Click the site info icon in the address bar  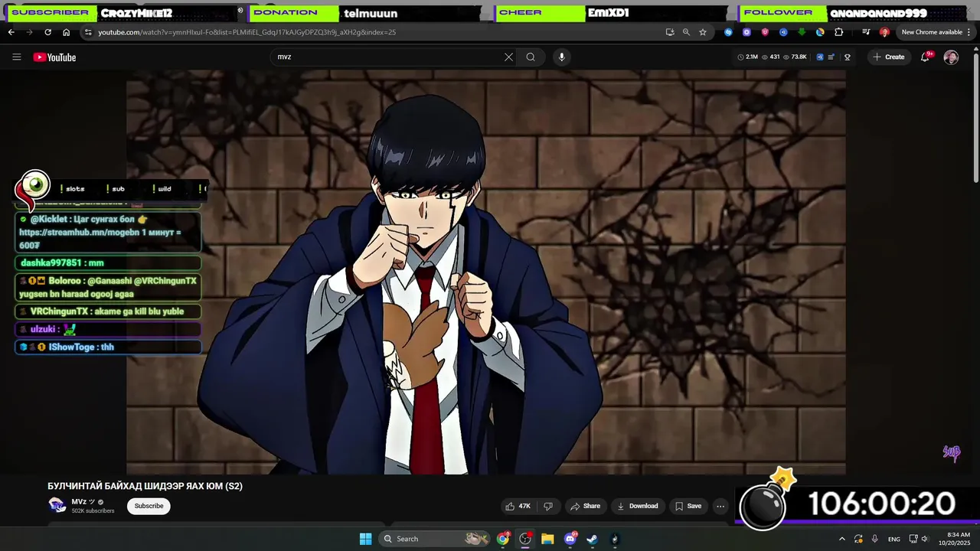coord(88,32)
